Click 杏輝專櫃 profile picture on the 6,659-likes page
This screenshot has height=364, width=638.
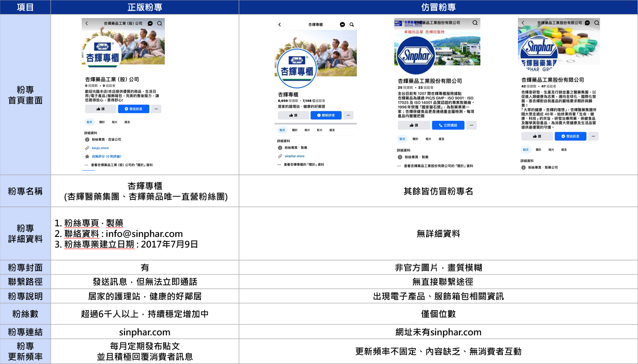[x=297, y=69]
